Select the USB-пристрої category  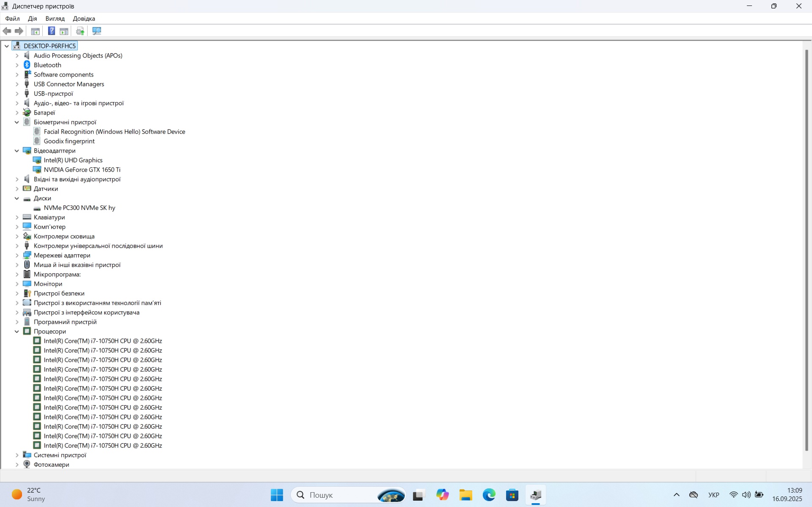53,93
